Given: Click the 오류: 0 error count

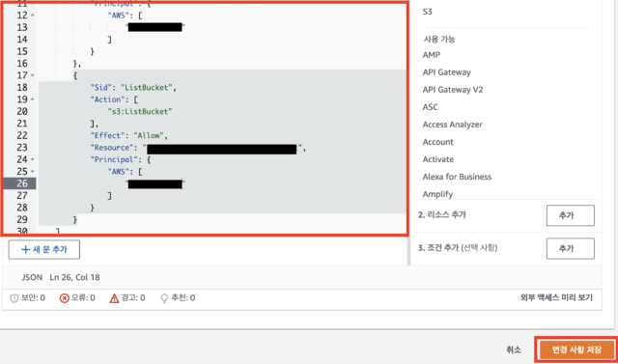Looking at the screenshot, I should 83,297.
